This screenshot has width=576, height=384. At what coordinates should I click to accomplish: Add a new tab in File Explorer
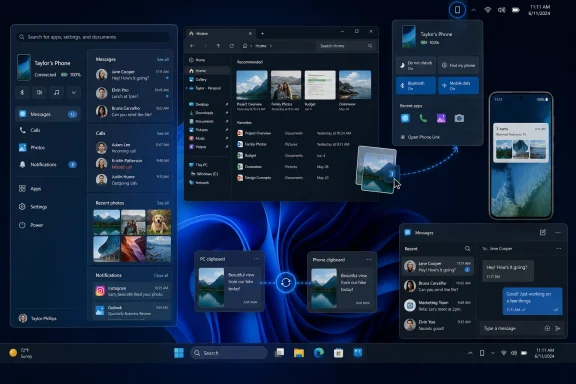[262, 33]
